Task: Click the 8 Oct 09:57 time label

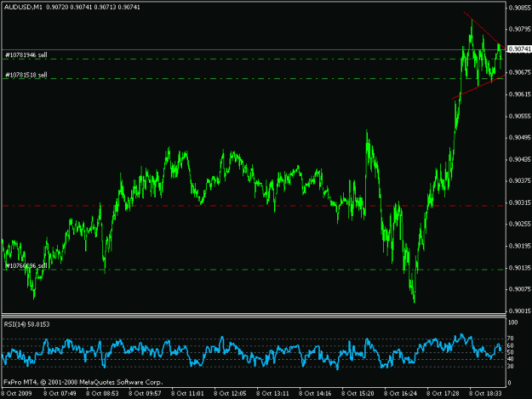Action: [x=145, y=394]
